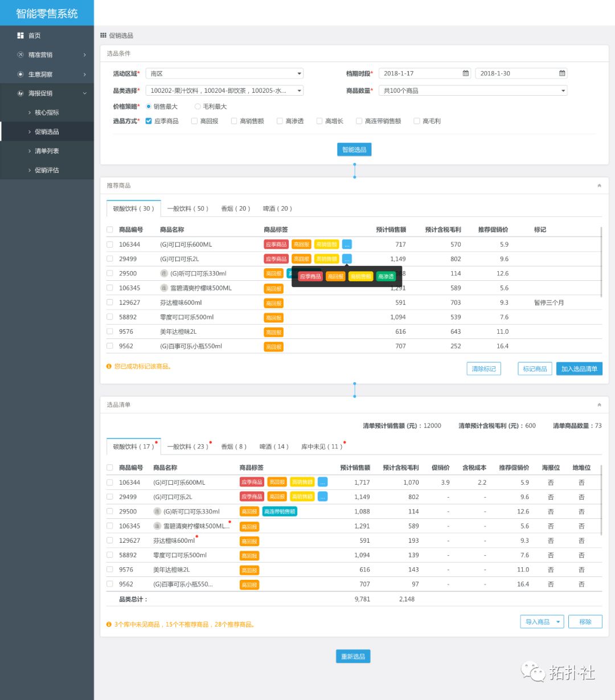The height and width of the screenshot is (700, 615).
Task: Click the 选品清单 table vertical scrollbar
Action: click(x=601, y=499)
